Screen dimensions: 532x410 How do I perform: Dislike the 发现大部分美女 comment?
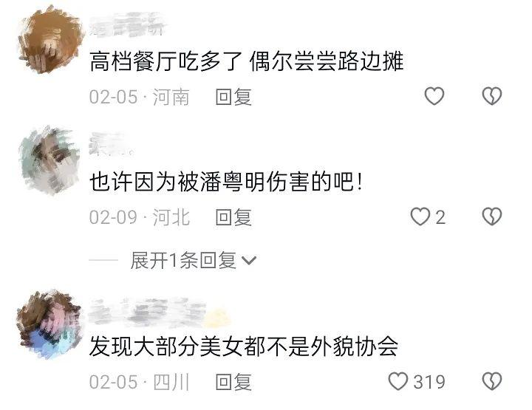[491, 381]
